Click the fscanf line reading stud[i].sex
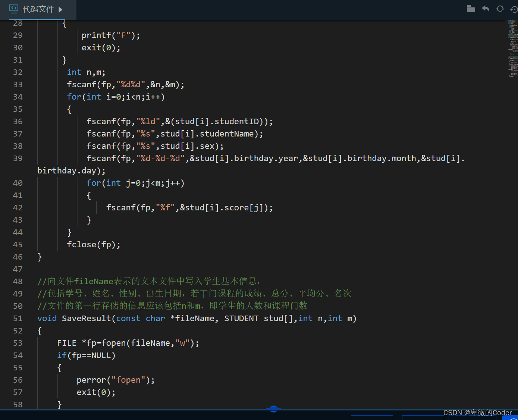 [x=155, y=146]
